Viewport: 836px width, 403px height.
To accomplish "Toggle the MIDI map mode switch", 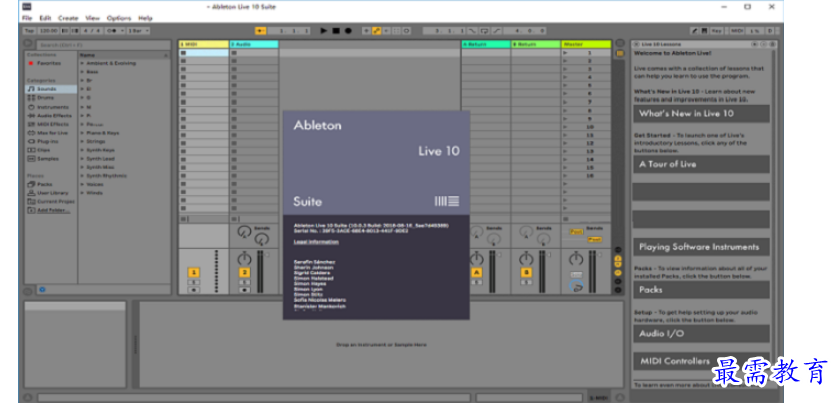I will point(737,31).
